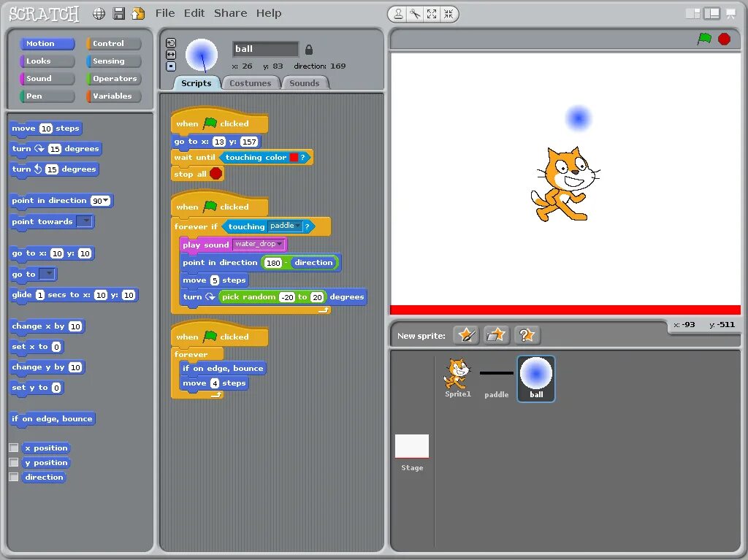
Task: Save project with the floppy disk icon
Action: [x=119, y=13]
